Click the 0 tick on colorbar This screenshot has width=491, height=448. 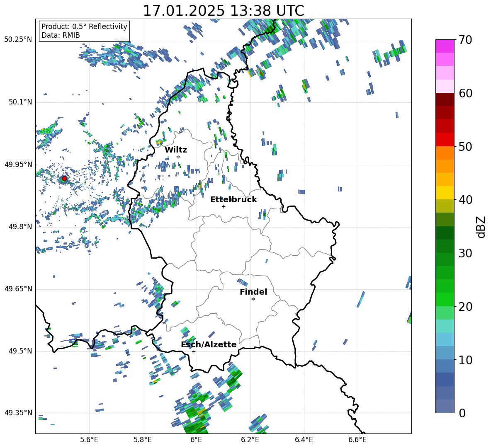point(462,413)
